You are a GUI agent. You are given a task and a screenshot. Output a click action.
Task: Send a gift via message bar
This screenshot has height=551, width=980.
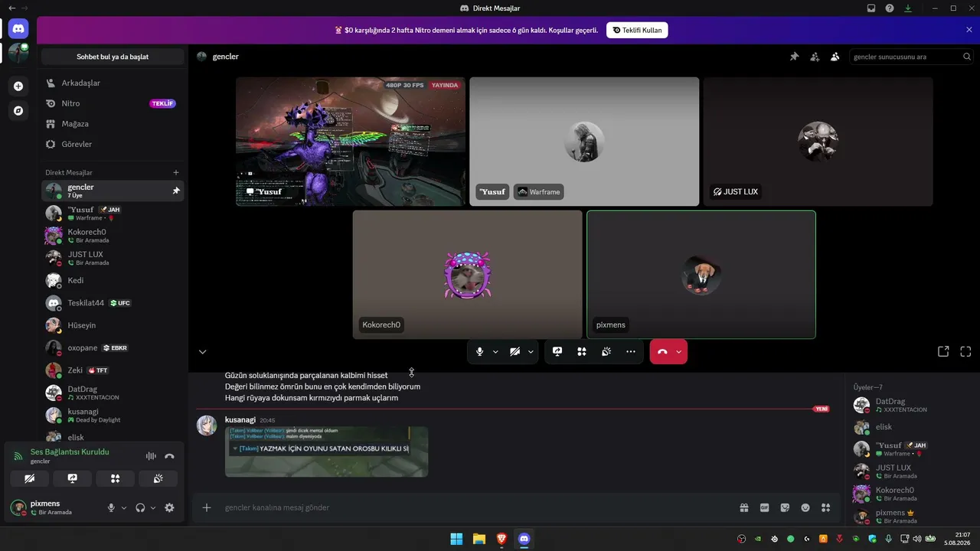[x=744, y=507]
